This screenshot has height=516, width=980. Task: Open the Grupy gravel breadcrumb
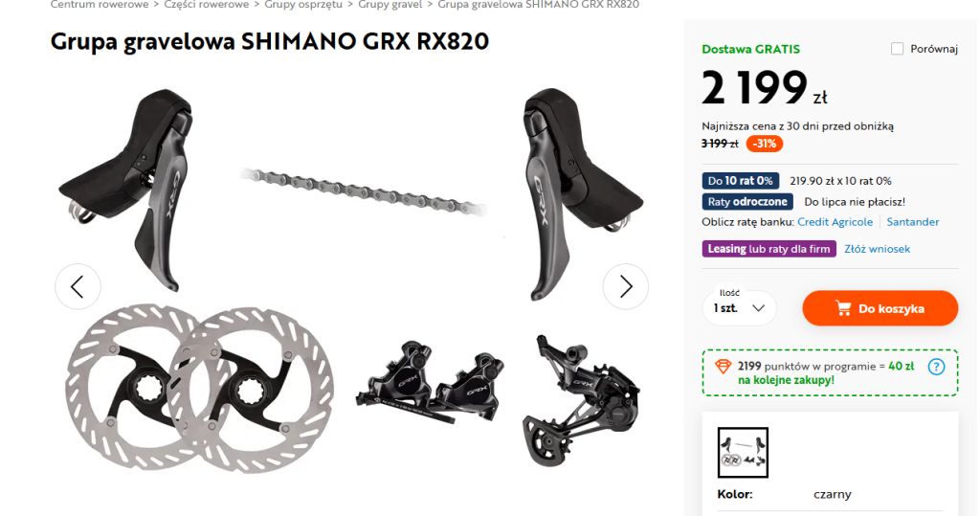point(390,5)
